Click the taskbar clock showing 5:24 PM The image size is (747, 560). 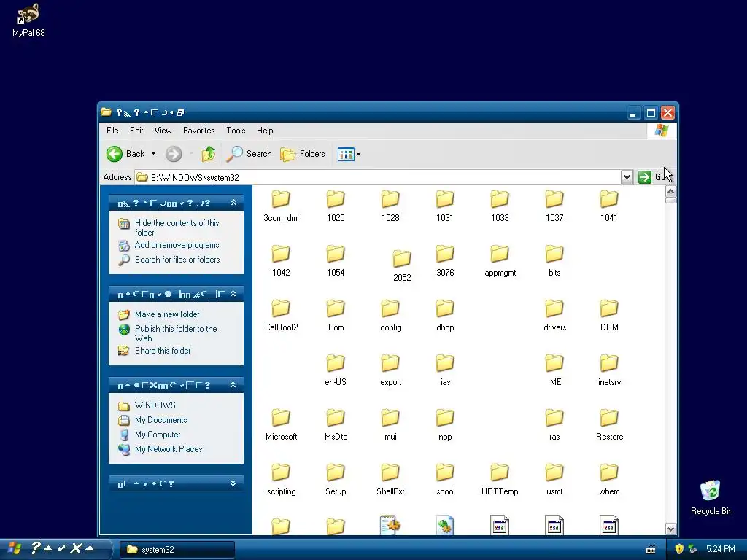pos(720,549)
